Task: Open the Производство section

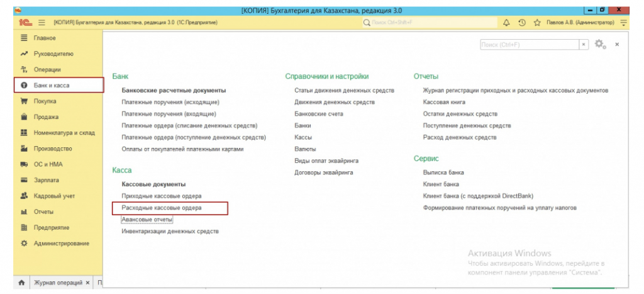Action: 58,149
